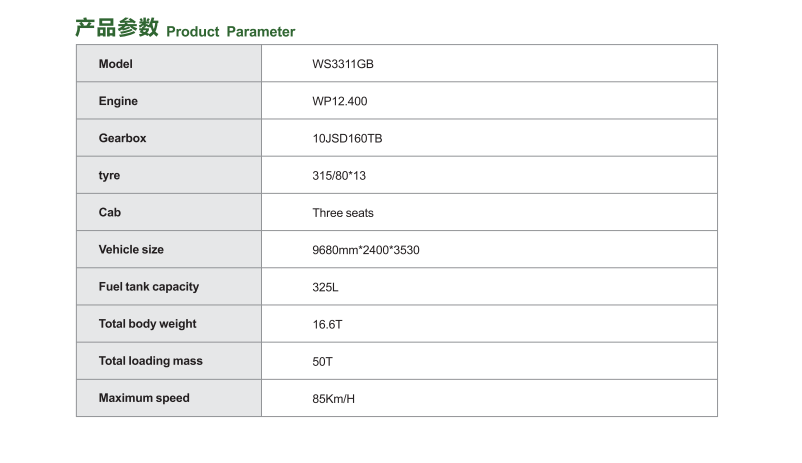Viewport: 802px width, 463px height.
Task: Click the 16.6T weight value
Action: (x=327, y=324)
